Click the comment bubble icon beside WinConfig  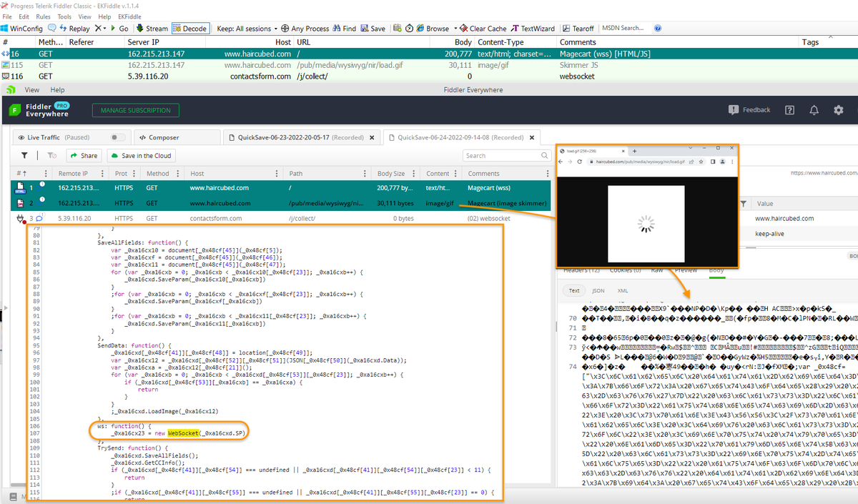coord(52,29)
